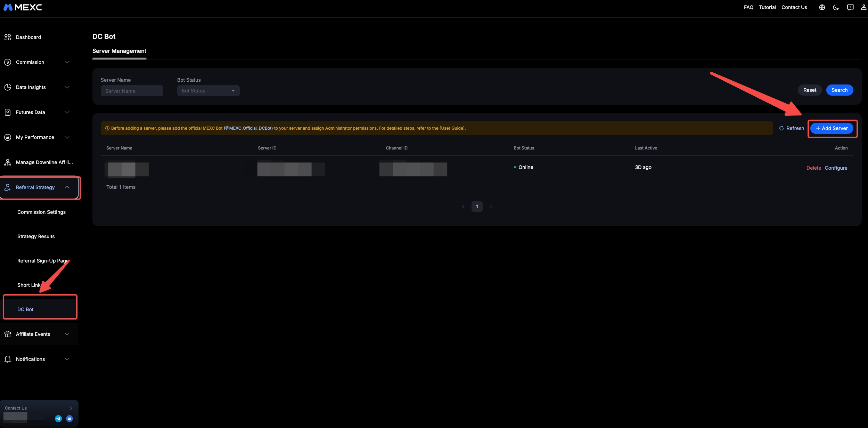Click the Online bot status text
Image resolution: width=868 pixels, height=428 pixels.
click(x=526, y=167)
